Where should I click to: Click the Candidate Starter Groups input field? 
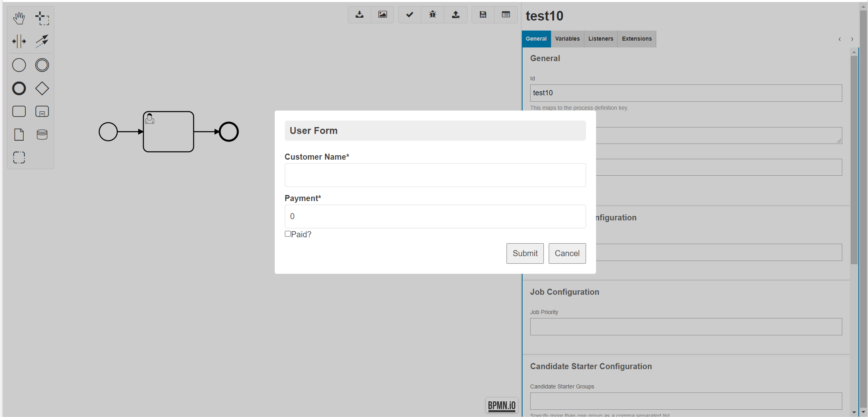(686, 401)
